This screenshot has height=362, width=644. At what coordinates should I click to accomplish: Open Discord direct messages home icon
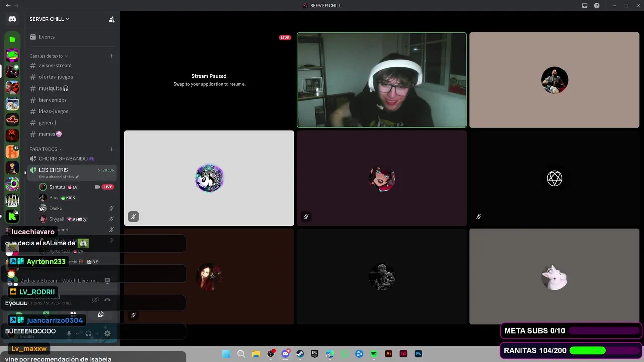pos(12,19)
